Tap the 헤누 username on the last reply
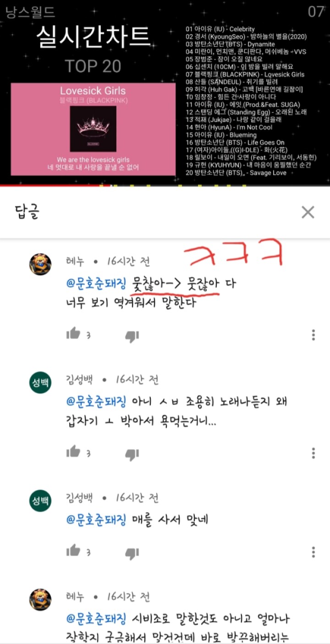Image resolution: width=330 pixels, height=644 pixels. coord(75,597)
